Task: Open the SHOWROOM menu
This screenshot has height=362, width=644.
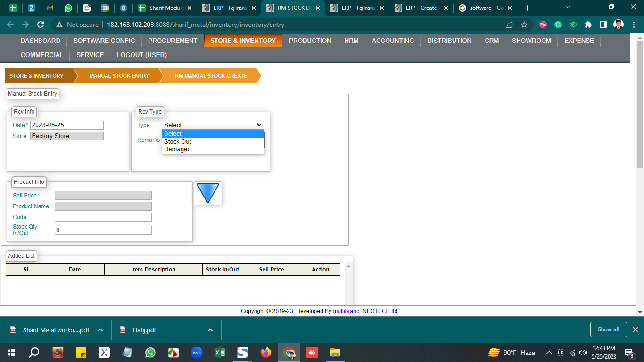Action: (531, 41)
